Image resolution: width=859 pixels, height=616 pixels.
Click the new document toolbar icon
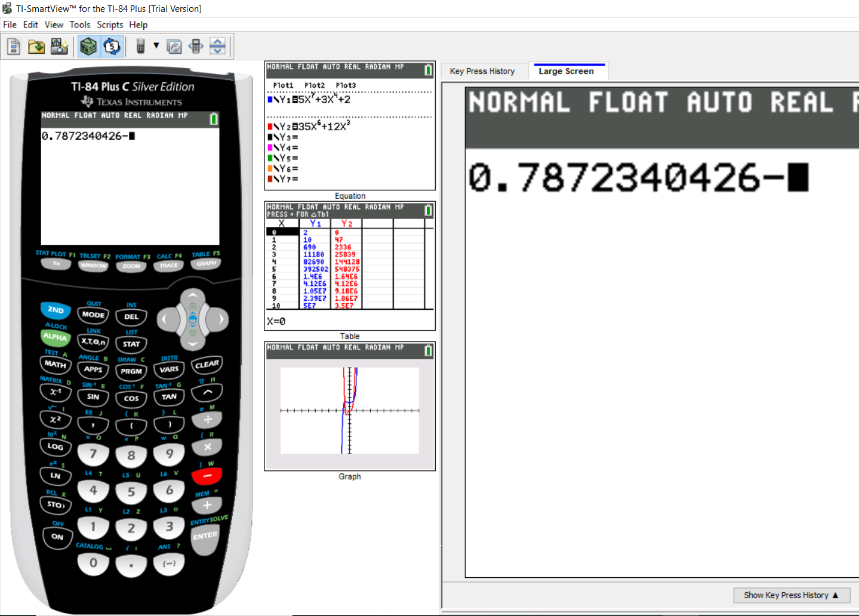point(14,47)
